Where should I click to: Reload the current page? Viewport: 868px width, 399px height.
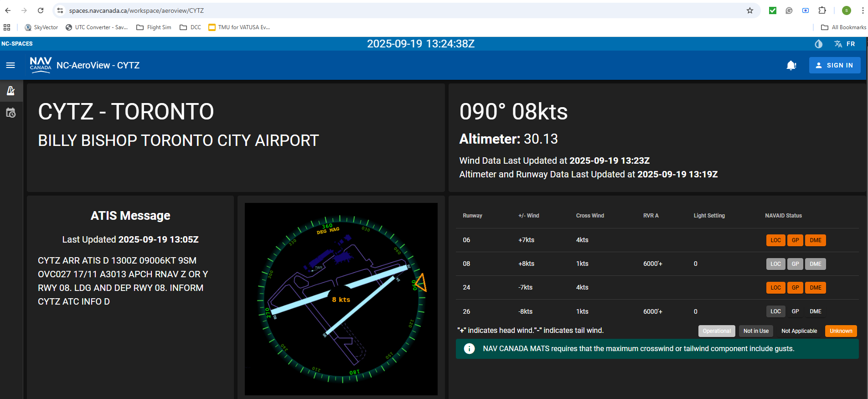[x=41, y=10]
